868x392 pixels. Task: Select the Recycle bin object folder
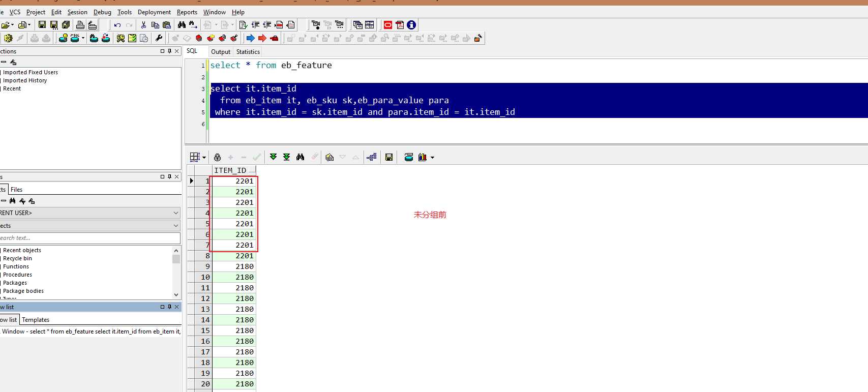pyautogui.click(x=17, y=258)
